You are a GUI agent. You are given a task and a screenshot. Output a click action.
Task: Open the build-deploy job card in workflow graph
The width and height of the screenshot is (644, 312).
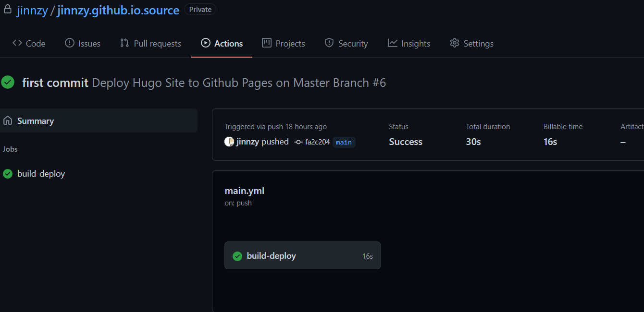click(x=302, y=256)
